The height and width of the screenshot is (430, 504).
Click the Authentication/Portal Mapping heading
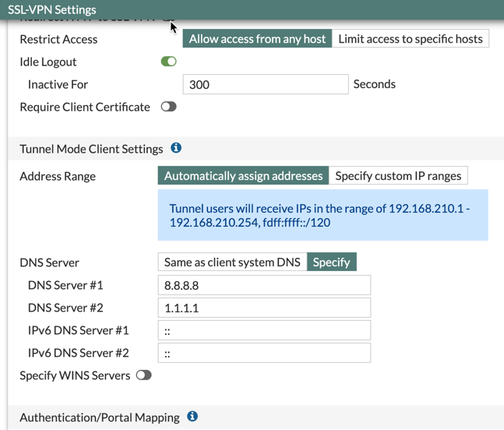(100, 418)
